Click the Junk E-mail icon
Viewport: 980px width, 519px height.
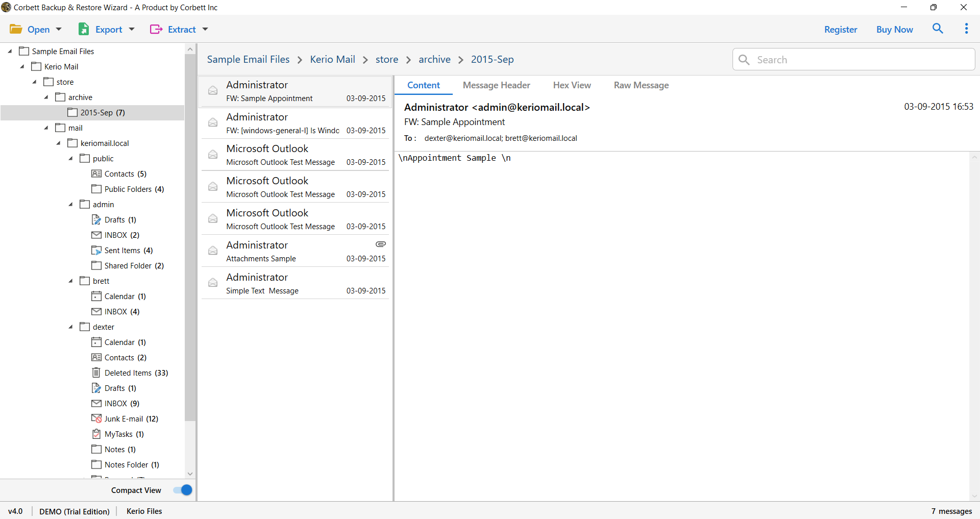point(96,418)
